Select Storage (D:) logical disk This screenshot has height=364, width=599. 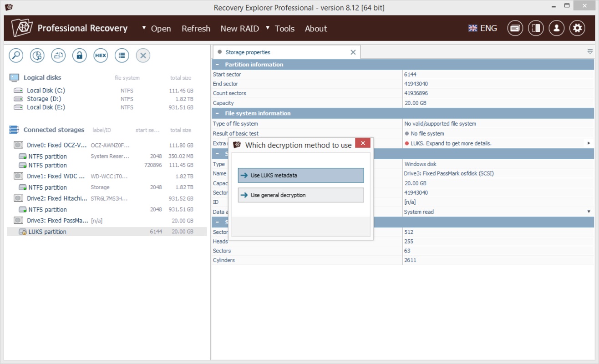pyautogui.click(x=44, y=99)
